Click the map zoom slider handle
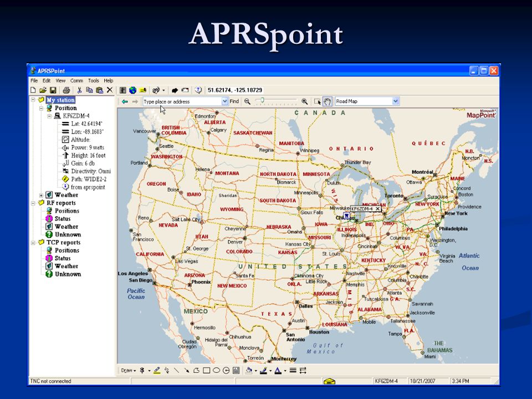This screenshot has width=532, height=399. [262, 100]
